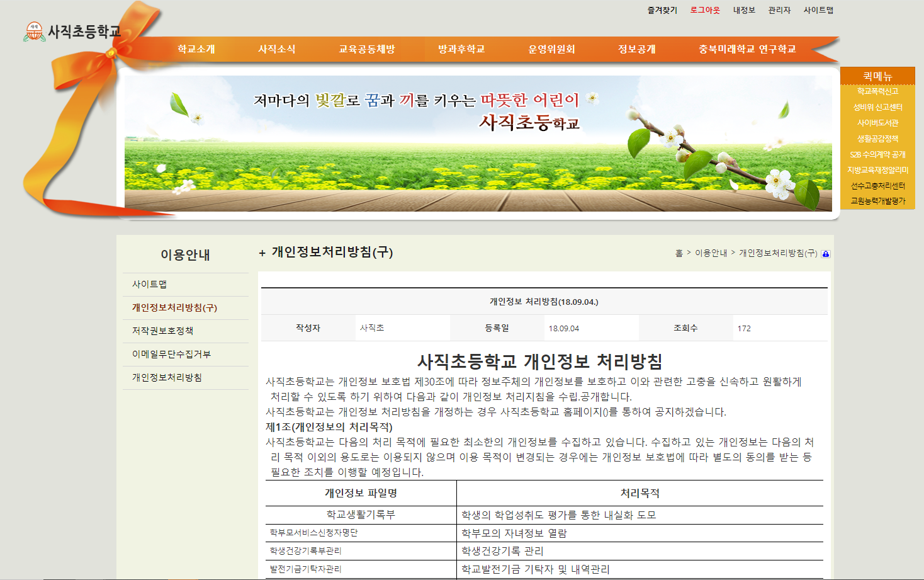
Task: Click the 발전기금기탁자관리 table cell
Action: (x=361, y=569)
